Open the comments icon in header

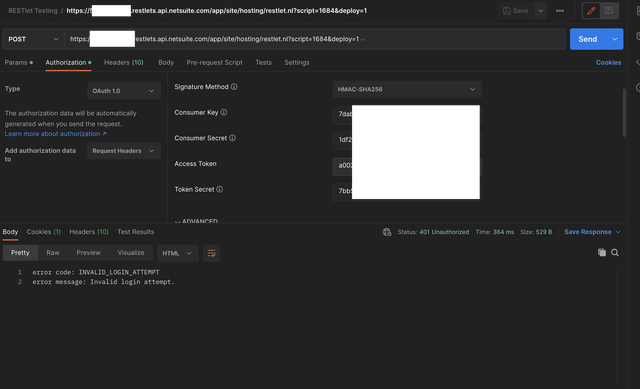click(x=609, y=11)
